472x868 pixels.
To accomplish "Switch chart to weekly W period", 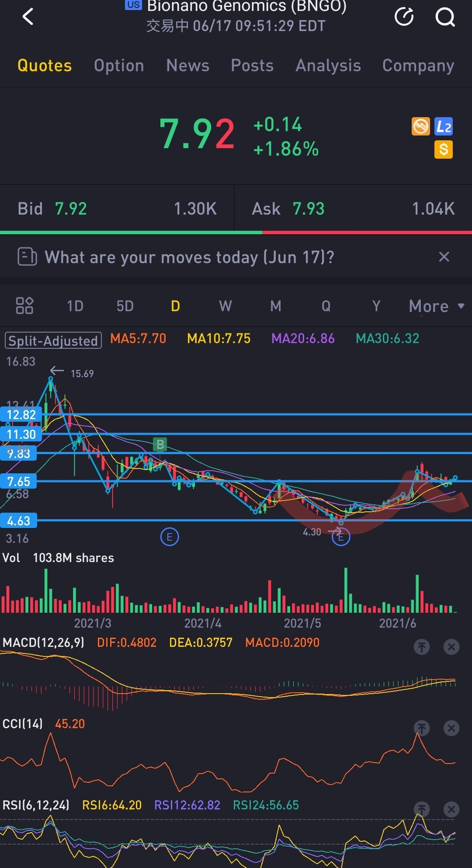I will pyautogui.click(x=226, y=306).
